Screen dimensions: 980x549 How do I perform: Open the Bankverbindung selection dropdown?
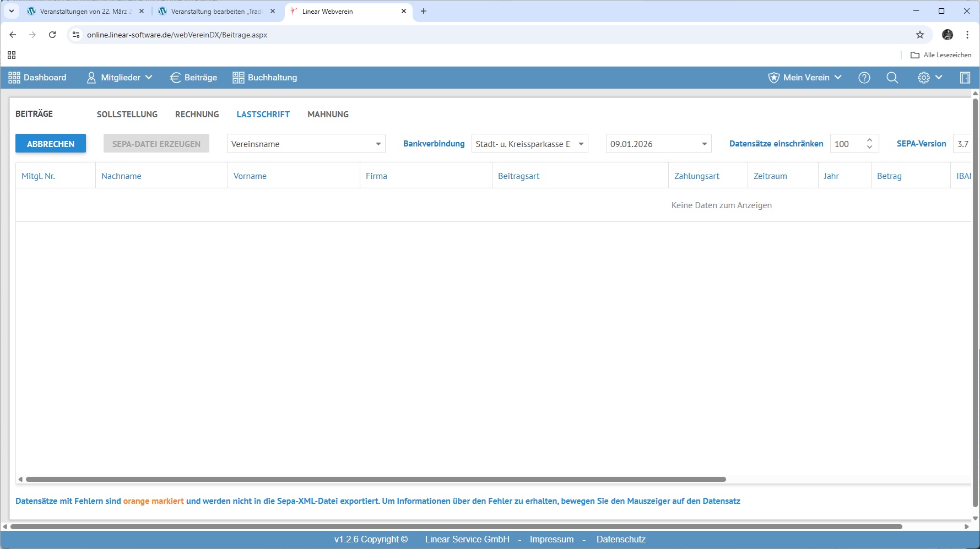point(581,144)
